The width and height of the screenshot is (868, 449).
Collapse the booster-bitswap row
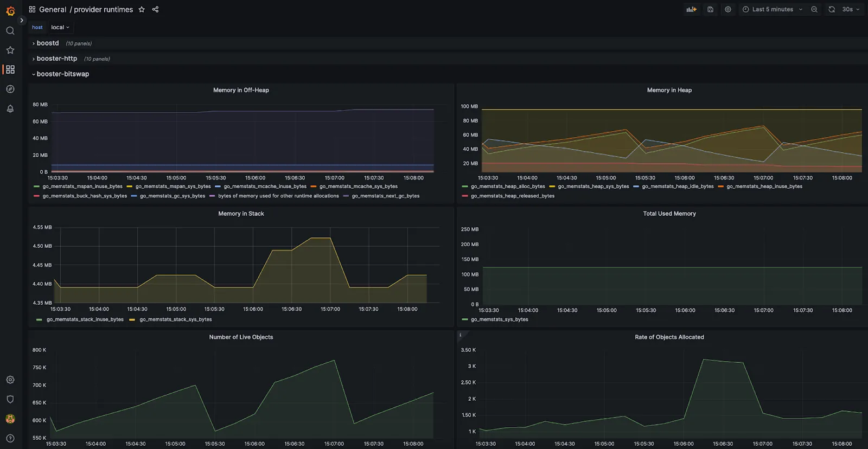tap(62, 74)
